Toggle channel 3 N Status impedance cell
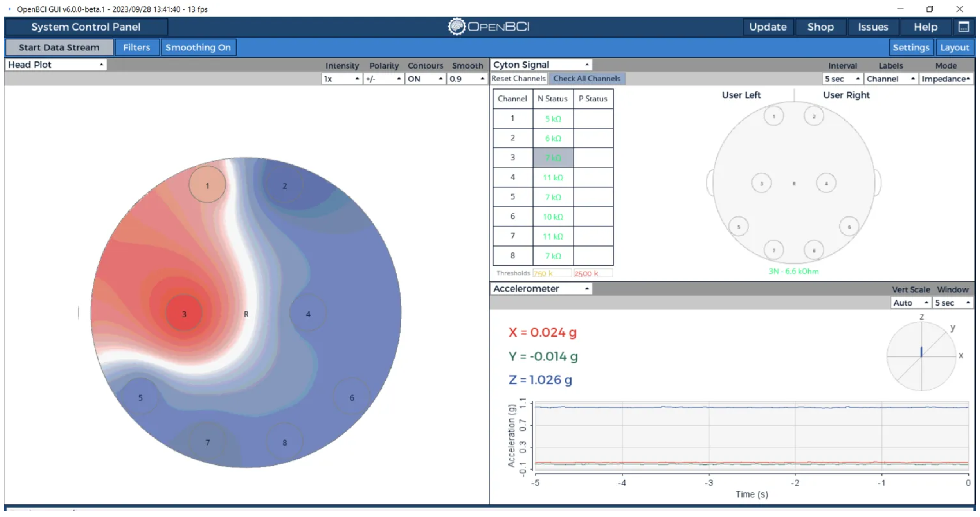 click(x=553, y=158)
